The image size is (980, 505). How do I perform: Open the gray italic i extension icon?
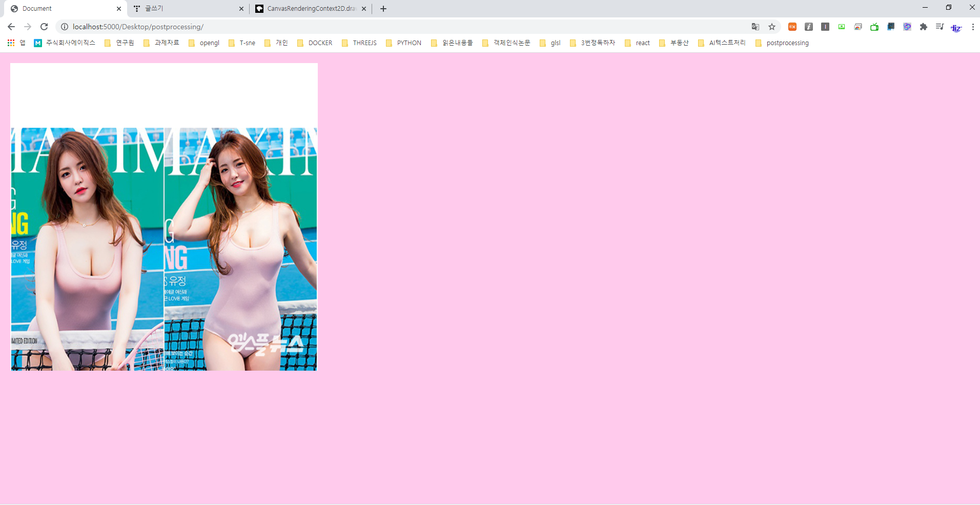809,27
